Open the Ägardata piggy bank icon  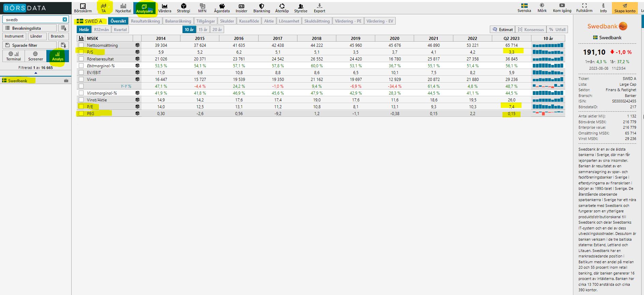coord(222,8)
